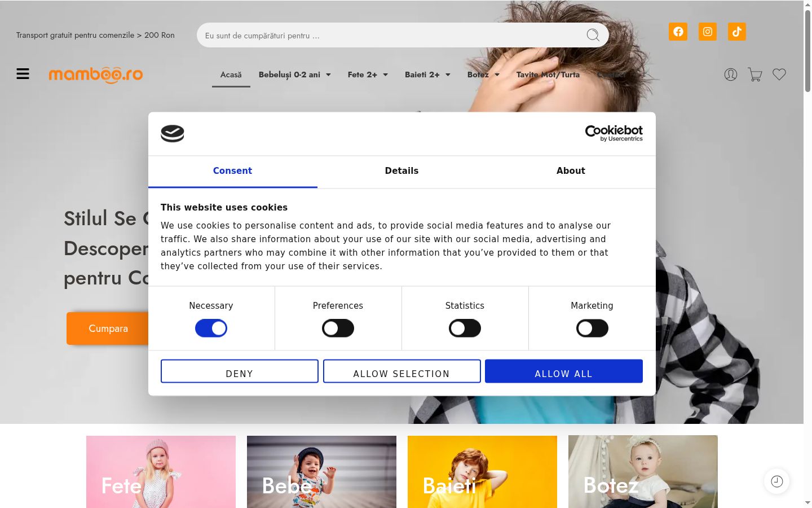Switch to the About tab
The width and height of the screenshot is (812, 508).
pos(571,171)
